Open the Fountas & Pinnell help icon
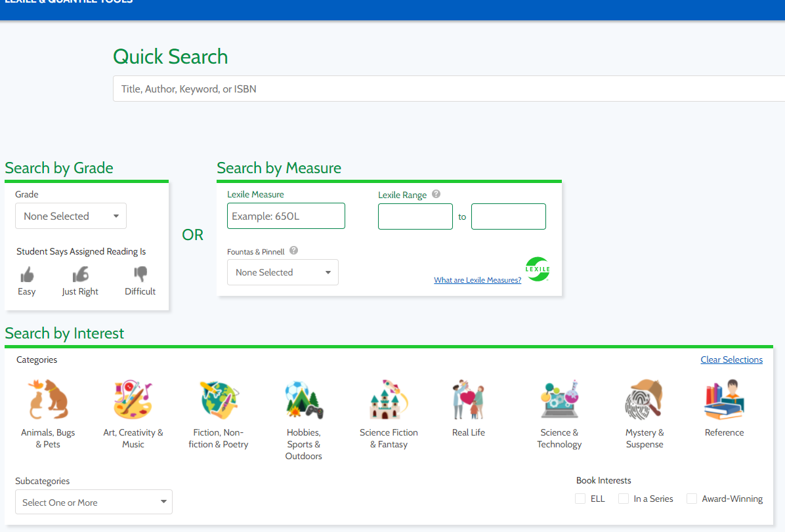This screenshot has height=532, width=785. (x=294, y=251)
